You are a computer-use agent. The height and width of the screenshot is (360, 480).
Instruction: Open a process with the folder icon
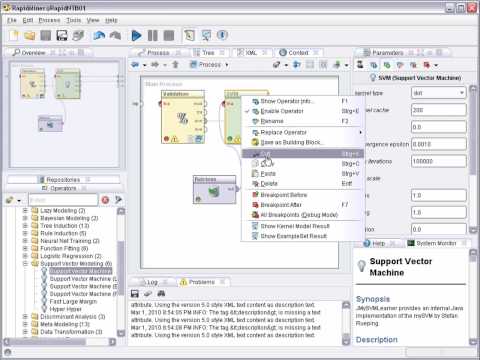(x=30, y=35)
